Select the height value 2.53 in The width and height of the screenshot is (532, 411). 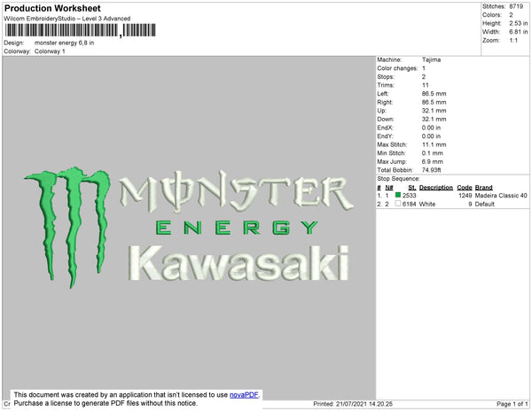(x=519, y=23)
